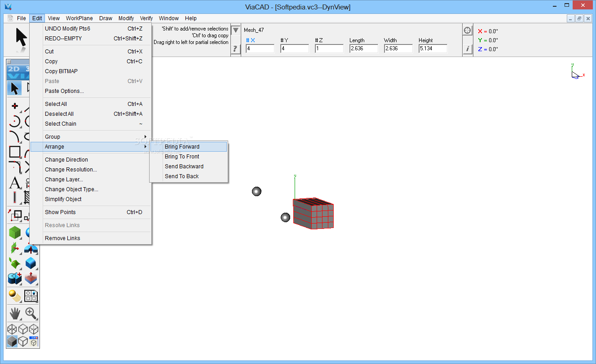
Task: Click the #X input field
Action: pyautogui.click(x=260, y=48)
